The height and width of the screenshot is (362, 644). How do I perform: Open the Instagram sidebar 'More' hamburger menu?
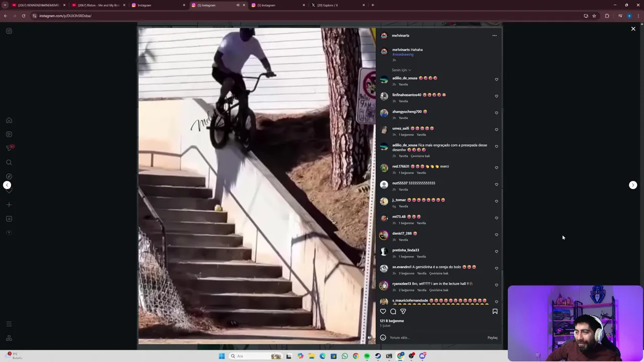(x=9, y=324)
